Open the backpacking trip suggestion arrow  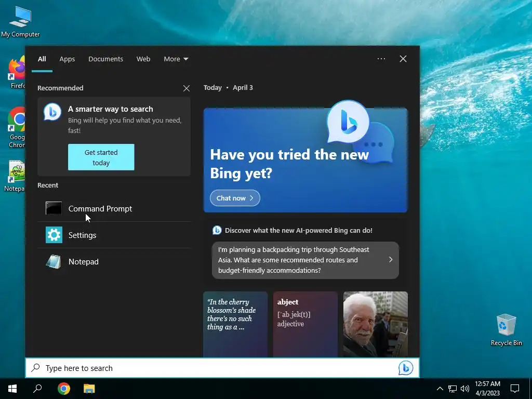391,260
